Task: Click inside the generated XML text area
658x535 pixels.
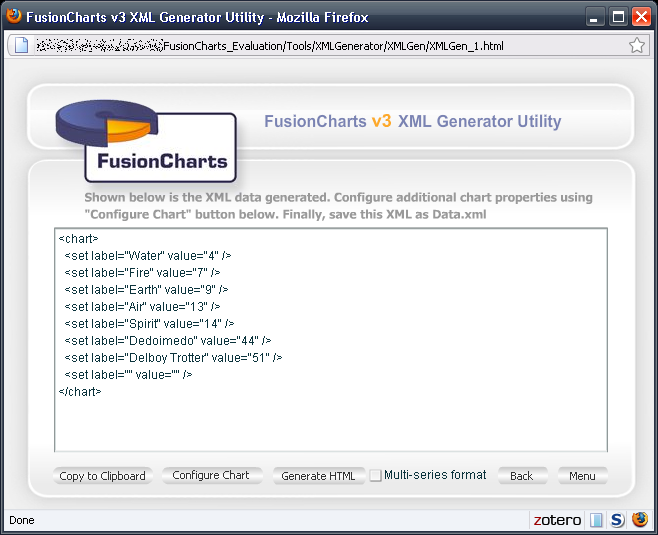Action: click(x=330, y=420)
